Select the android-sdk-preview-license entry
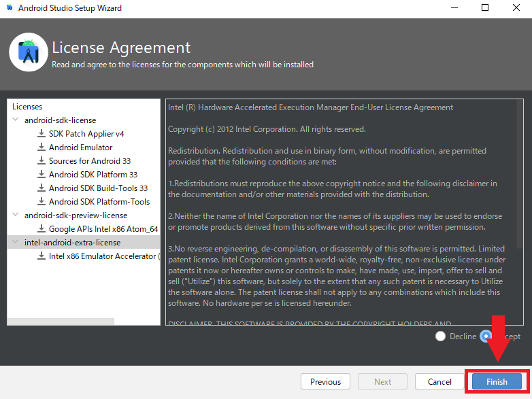 (x=76, y=215)
